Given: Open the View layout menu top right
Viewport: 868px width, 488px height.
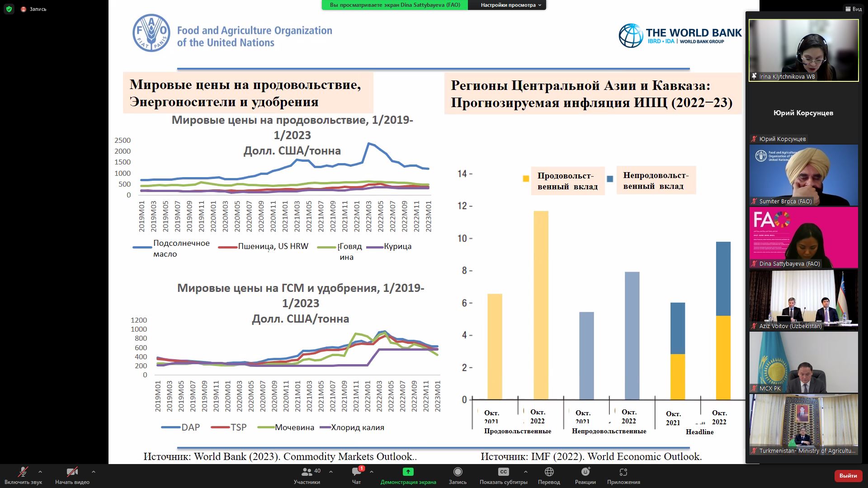Looking at the screenshot, I should [x=853, y=9].
